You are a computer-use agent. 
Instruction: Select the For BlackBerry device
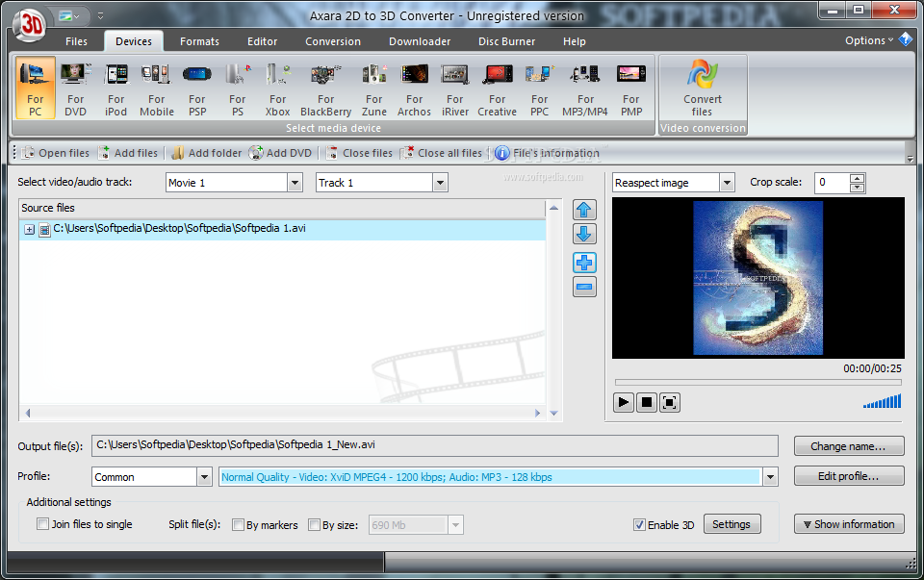point(326,88)
